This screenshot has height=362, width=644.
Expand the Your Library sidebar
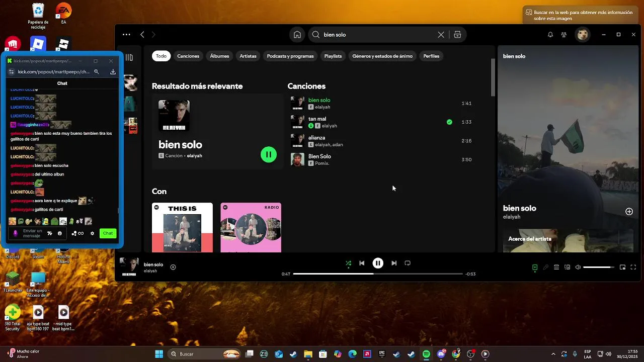pyautogui.click(x=129, y=58)
